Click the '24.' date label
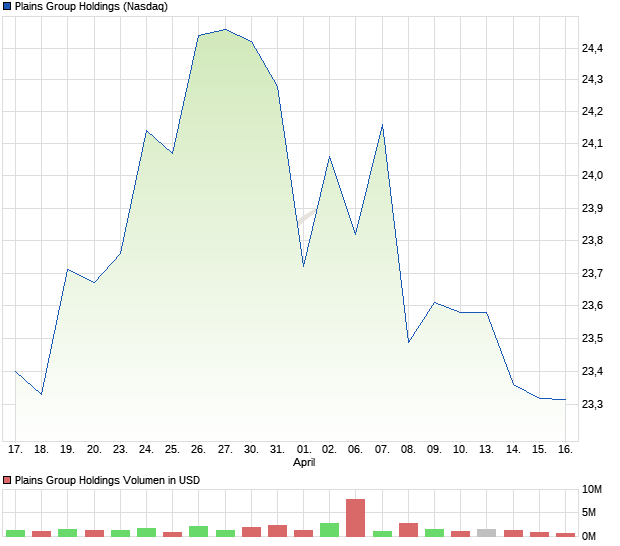Viewport: 620px width, 546px height. (x=146, y=450)
